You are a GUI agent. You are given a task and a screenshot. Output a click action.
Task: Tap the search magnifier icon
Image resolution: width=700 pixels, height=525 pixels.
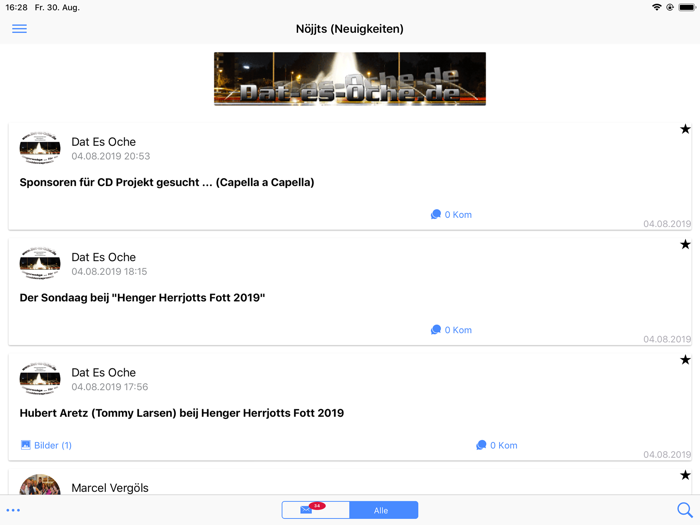pos(684,510)
